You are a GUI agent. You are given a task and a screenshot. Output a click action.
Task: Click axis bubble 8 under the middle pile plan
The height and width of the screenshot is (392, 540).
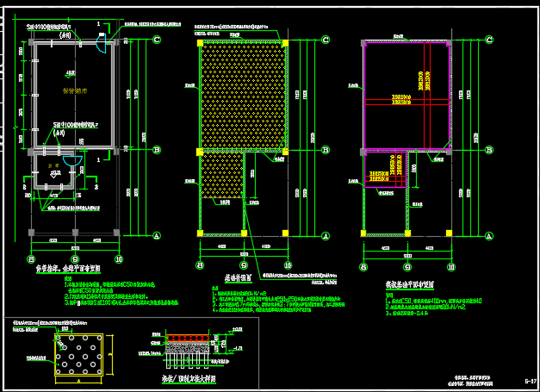click(x=200, y=265)
